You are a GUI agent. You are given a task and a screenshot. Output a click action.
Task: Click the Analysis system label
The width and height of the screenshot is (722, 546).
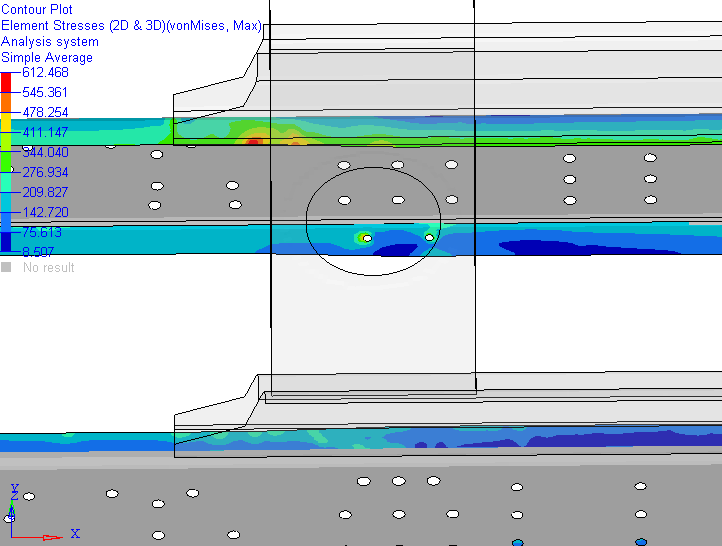[50, 41]
